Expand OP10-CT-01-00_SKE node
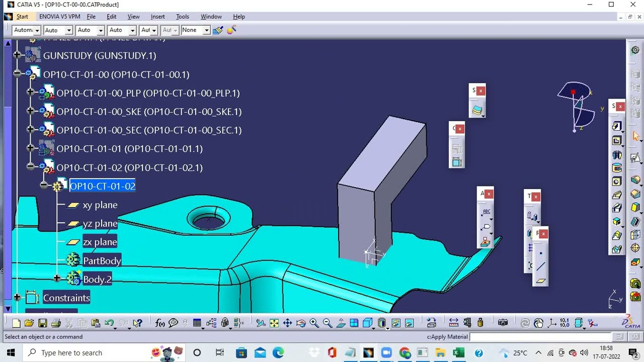The height and width of the screenshot is (362, 644). [x=30, y=111]
